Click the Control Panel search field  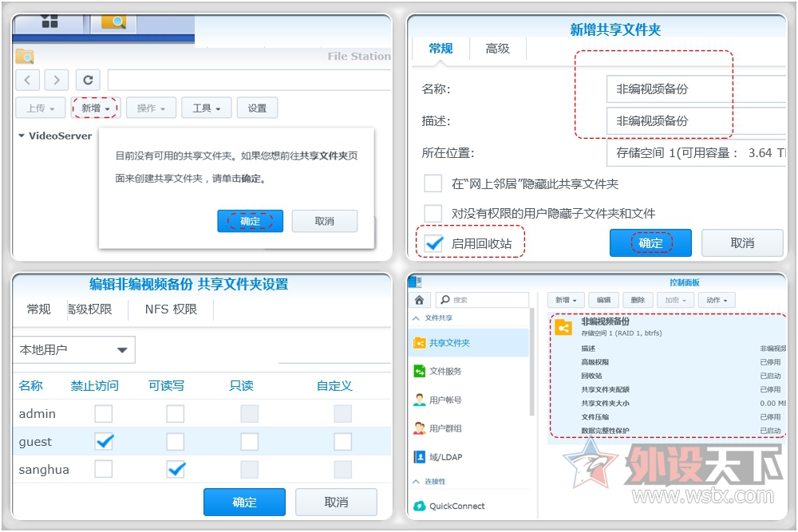(x=483, y=300)
